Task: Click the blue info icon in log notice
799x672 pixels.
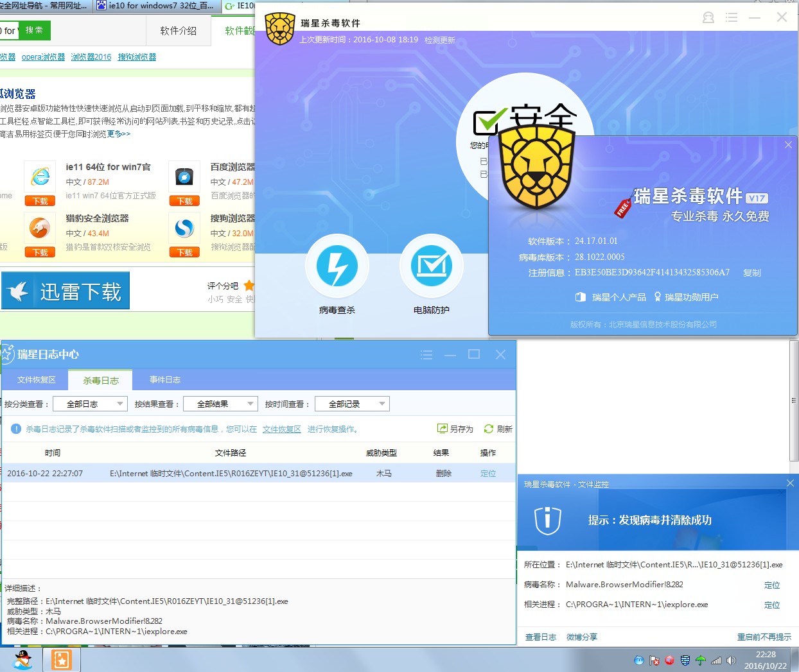Action: [16, 429]
